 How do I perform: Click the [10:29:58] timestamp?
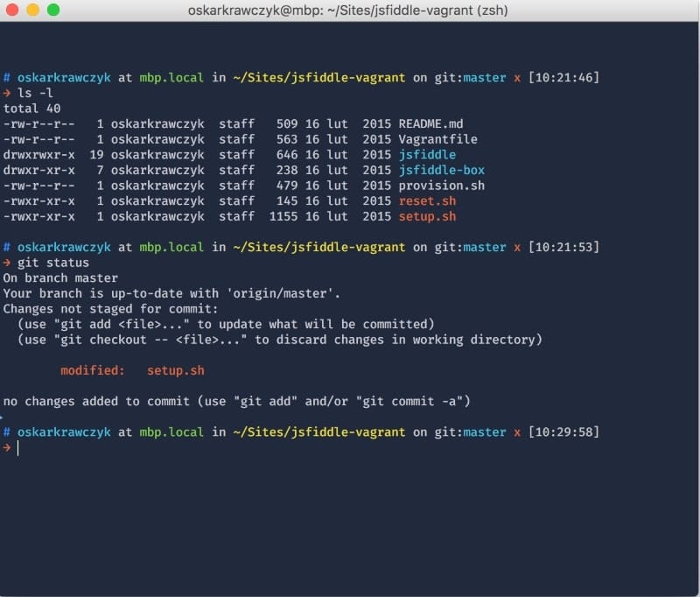pyautogui.click(x=563, y=432)
